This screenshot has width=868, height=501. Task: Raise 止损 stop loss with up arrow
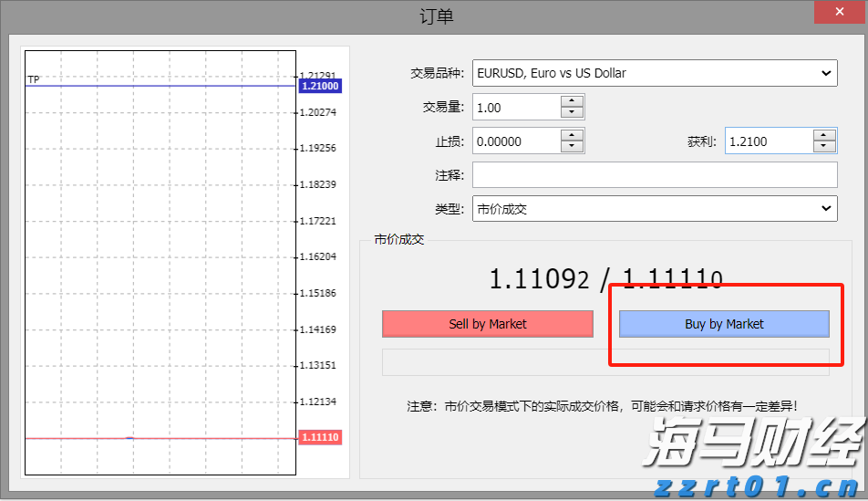point(572,135)
